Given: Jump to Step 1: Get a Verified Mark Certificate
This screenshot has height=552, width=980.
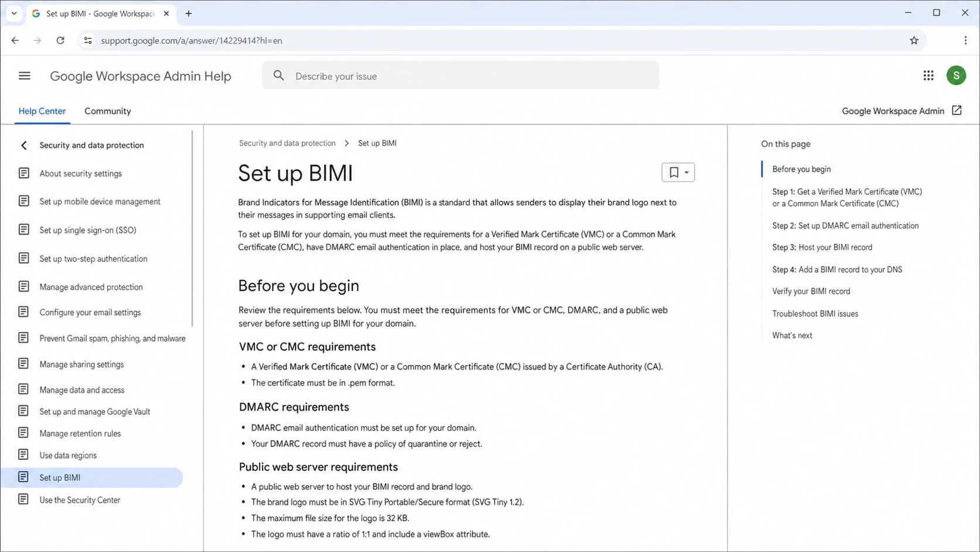Looking at the screenshot, I should click(x=847, y=198).
